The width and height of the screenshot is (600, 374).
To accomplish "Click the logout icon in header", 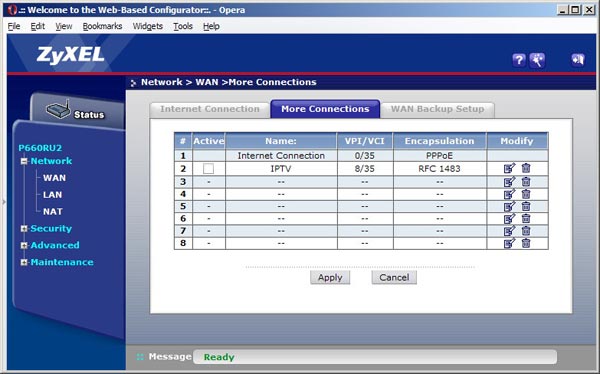I will pos(578,60).
